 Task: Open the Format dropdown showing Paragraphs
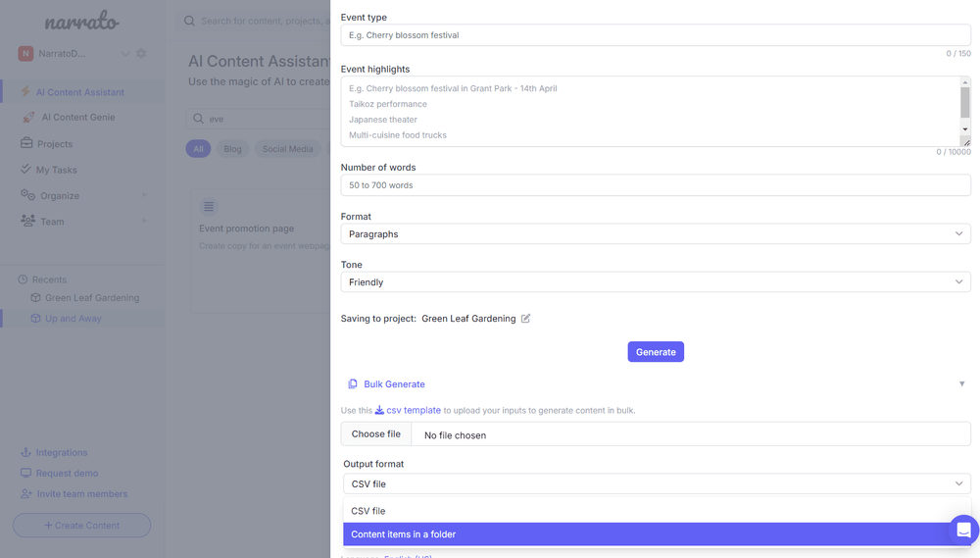coord(656,234)
